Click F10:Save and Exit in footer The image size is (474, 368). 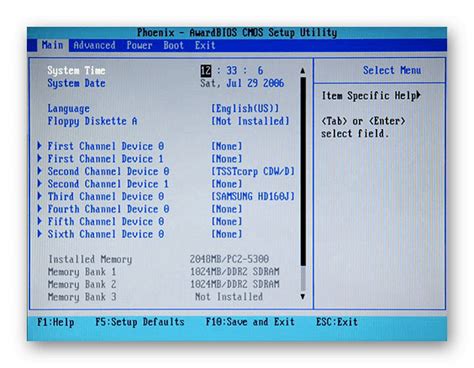(250, 322)
